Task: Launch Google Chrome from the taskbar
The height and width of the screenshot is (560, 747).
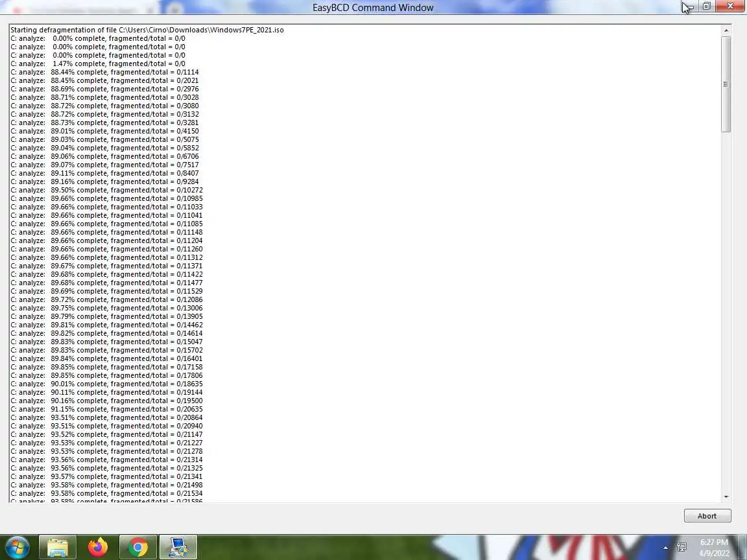Action: 137,548
